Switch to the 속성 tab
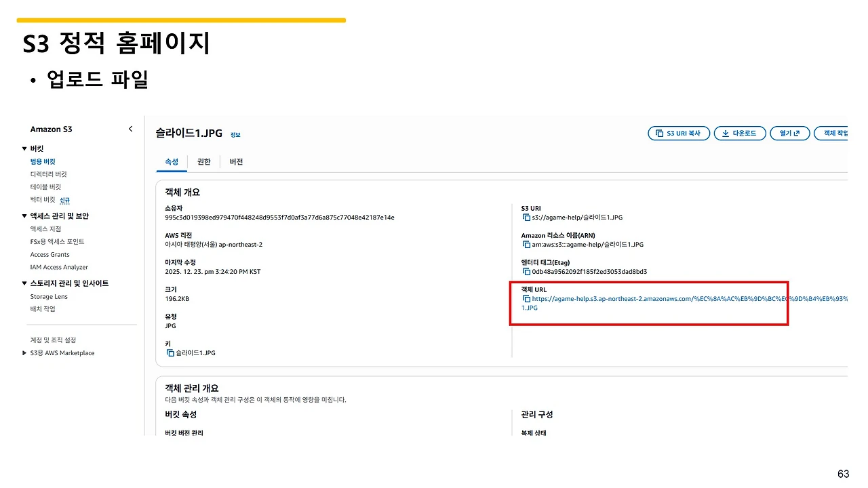This screenshot has width=868, height=488. [x=172, y=162]
